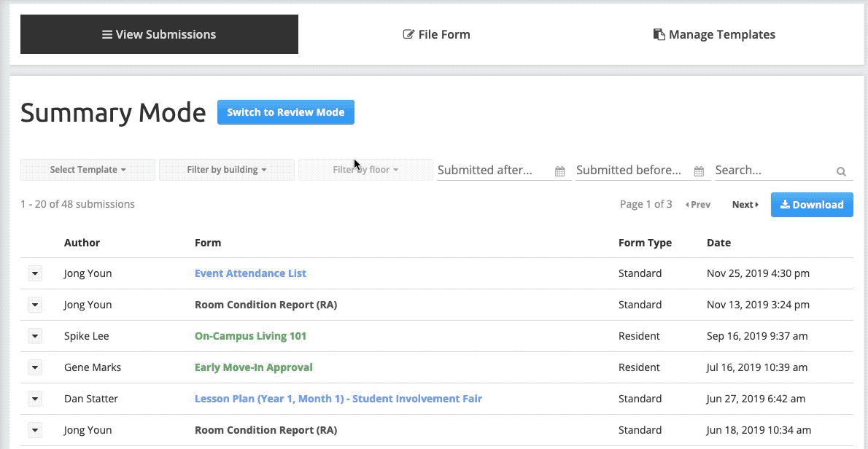Image resolution: width=868 pixels, height=449 pixels.
Task: Open the Filter by building dropdown
Action: coord(226,170)
